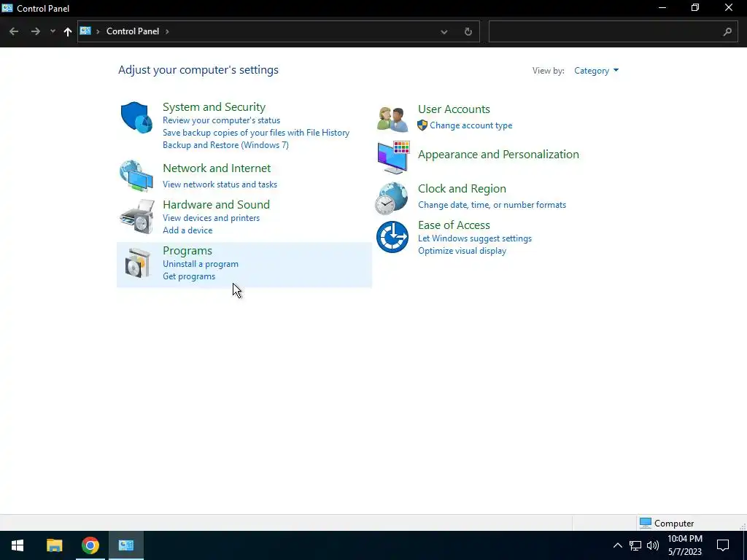Open System and Security category
The width and height of the screenshot is (747, 560).
pos(214,106)
